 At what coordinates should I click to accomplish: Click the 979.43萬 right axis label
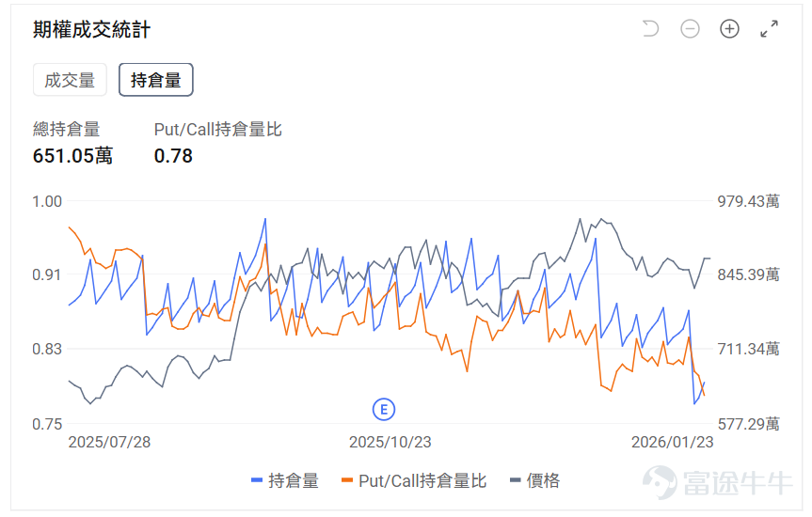click(748, 201)
